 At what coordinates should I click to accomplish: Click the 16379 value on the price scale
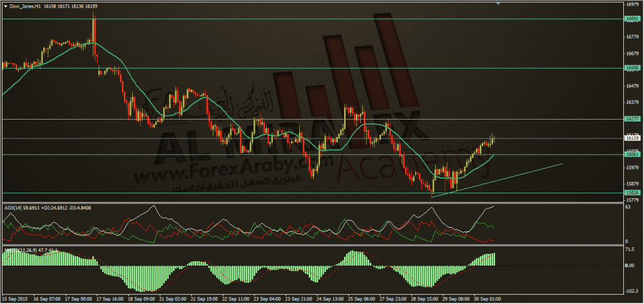pos(633,103)
